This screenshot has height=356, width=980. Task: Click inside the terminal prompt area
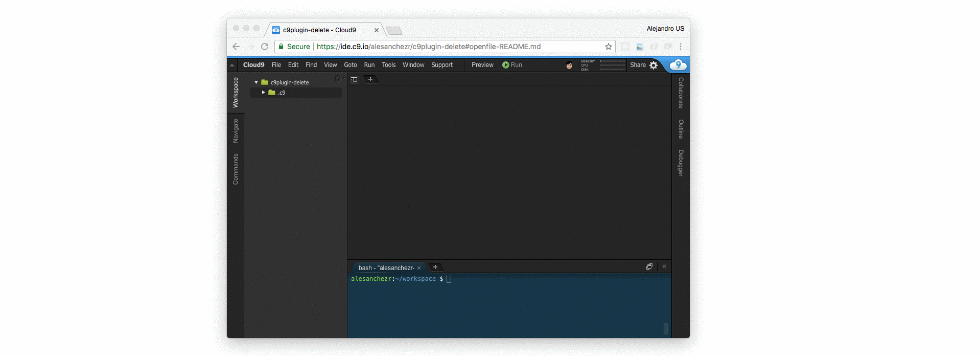[x=509, y=305]
